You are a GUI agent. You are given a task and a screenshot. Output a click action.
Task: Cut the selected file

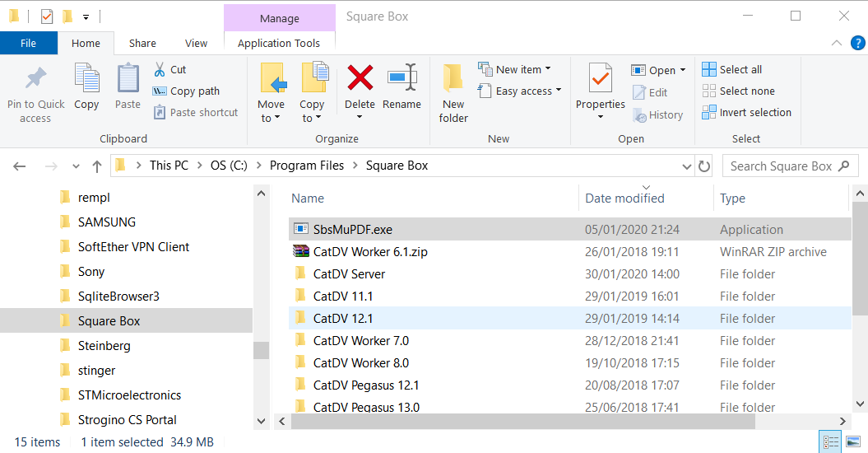pos(169,69)
